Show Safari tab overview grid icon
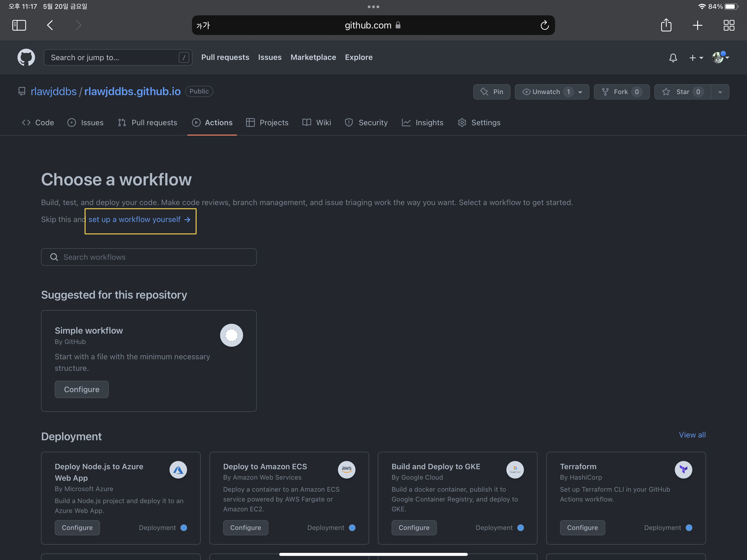 point(729,25)
